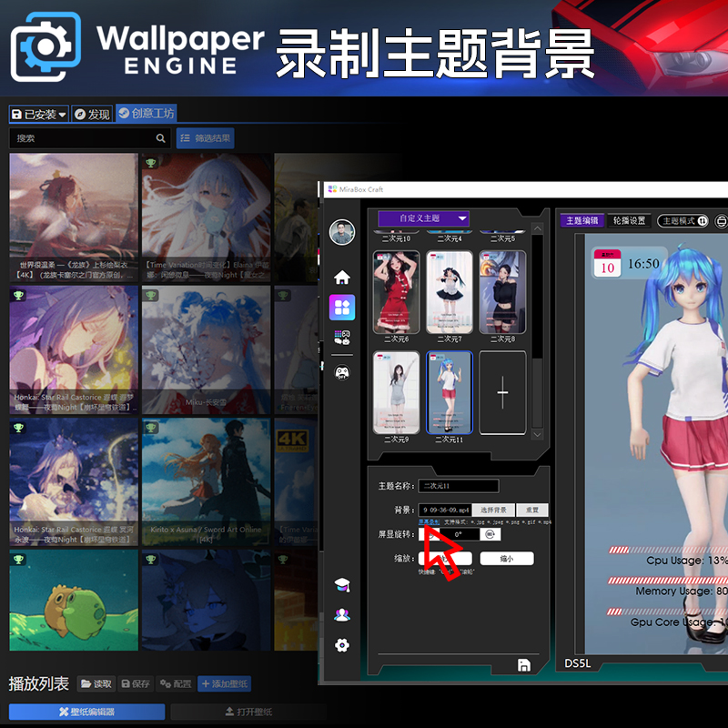Click the 筛选结果 filter button
The image size is (728, 728).
(206, 138)
